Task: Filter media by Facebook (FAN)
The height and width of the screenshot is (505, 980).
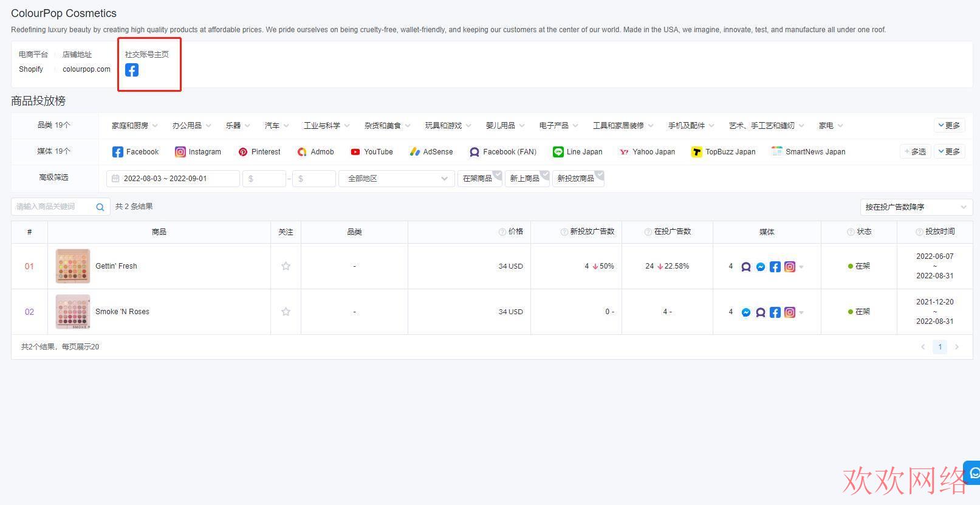Action: coord(503,152)
